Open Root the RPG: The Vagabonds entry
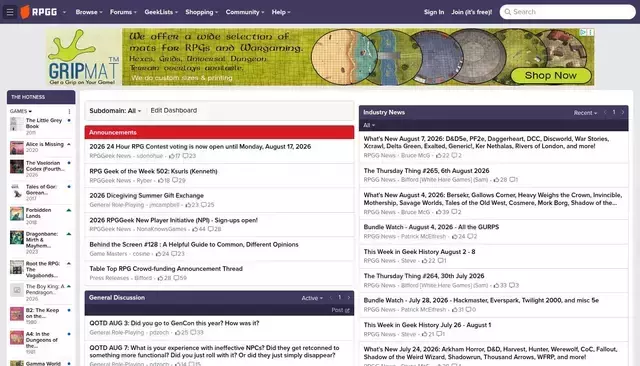The height and width of the screenshot is (366, 640). click(x=42, y=269)
